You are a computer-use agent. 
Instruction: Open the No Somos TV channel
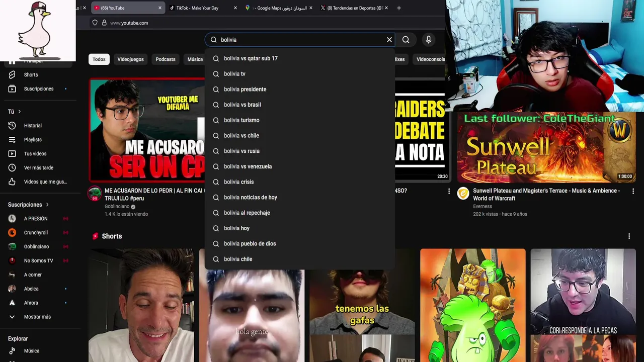coord(38,261)
